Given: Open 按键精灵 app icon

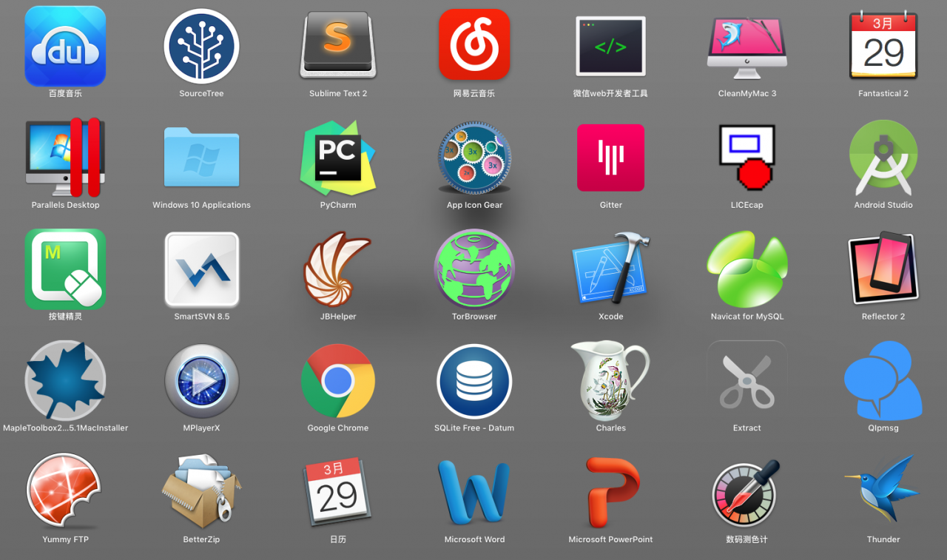Looking at the screenshot, I should click(x=65, y=269).
